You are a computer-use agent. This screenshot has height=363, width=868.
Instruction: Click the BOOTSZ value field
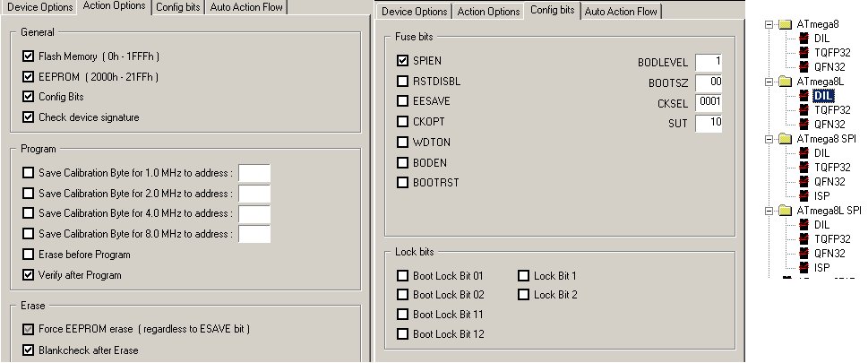click(x=709, y=82)
